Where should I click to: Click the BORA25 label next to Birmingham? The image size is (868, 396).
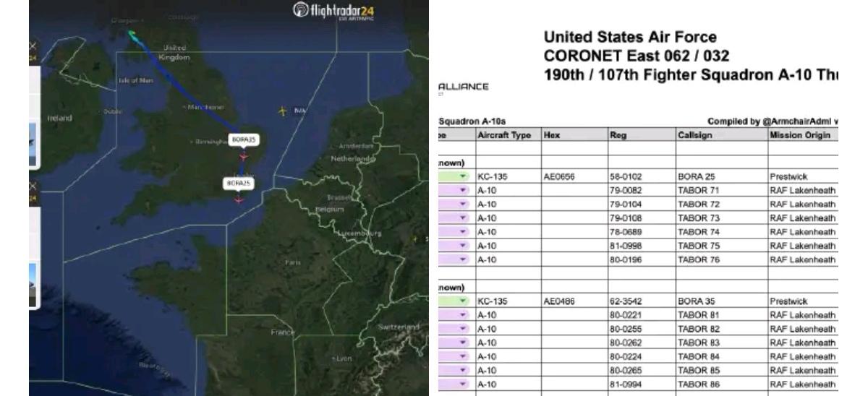coord(243,139)
